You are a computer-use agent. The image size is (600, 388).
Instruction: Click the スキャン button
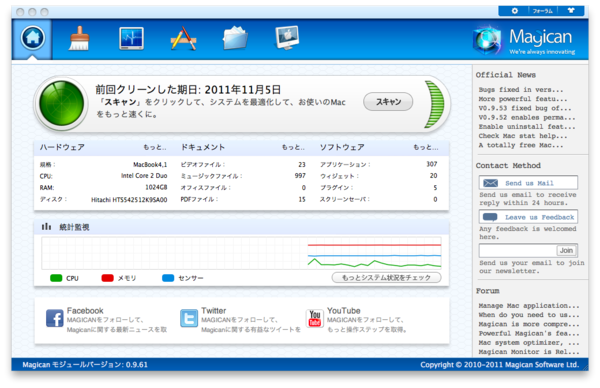click(x=388, y=102)
